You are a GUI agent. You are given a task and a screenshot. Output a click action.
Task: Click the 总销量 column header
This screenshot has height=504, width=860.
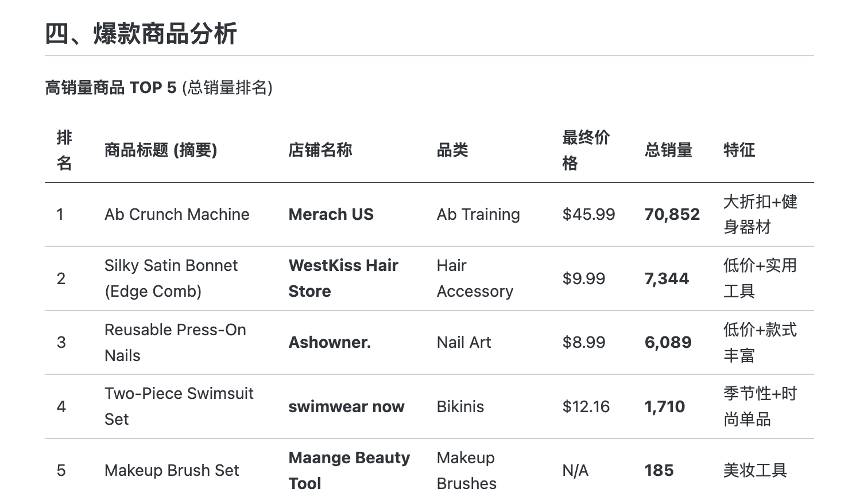pos(668,150)
